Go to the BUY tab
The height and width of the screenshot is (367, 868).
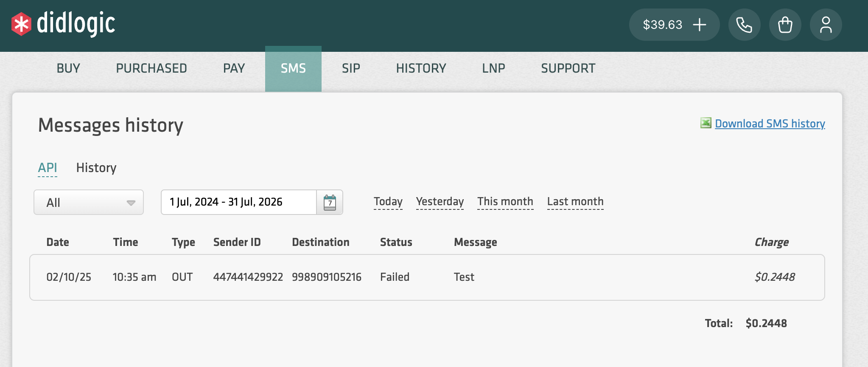[68, 68]
